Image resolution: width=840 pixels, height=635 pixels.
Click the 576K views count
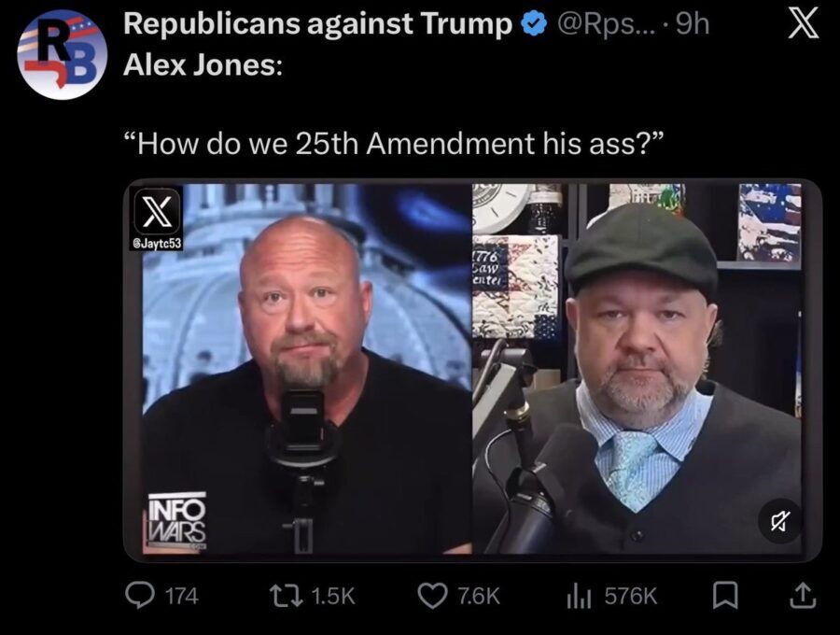click(x=631, y=597)
